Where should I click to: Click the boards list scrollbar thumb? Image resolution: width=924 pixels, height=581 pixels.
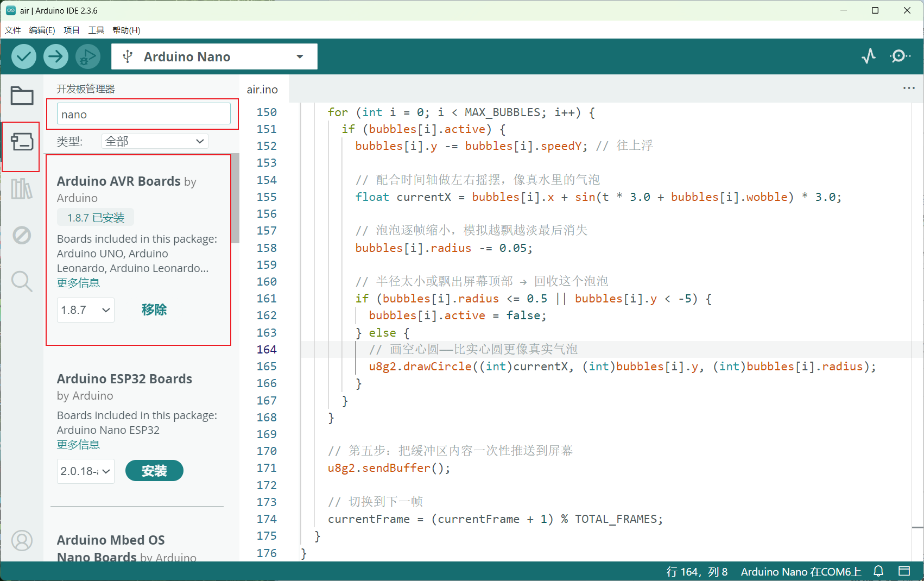[x=236, y=199]
